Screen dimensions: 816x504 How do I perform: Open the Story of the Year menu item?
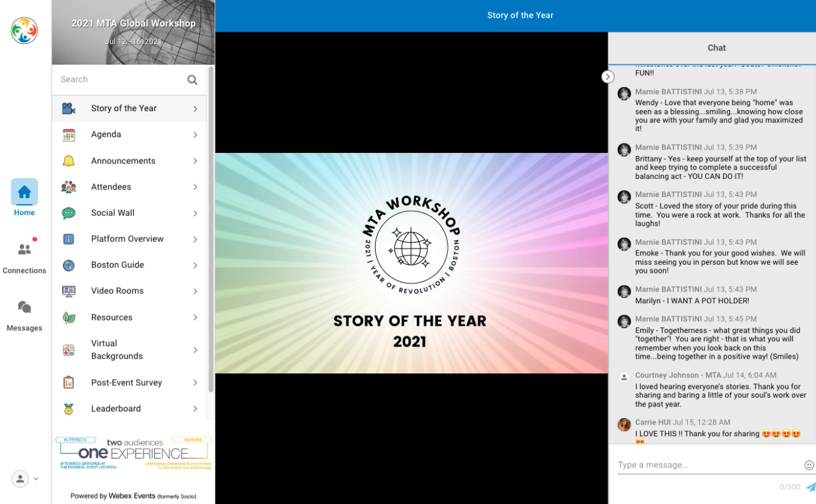point(129,109)
